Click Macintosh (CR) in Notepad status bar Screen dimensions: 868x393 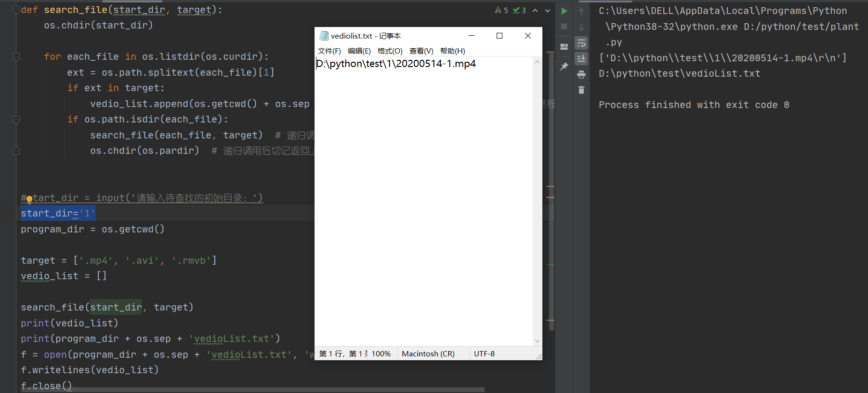tap(428, 354)
